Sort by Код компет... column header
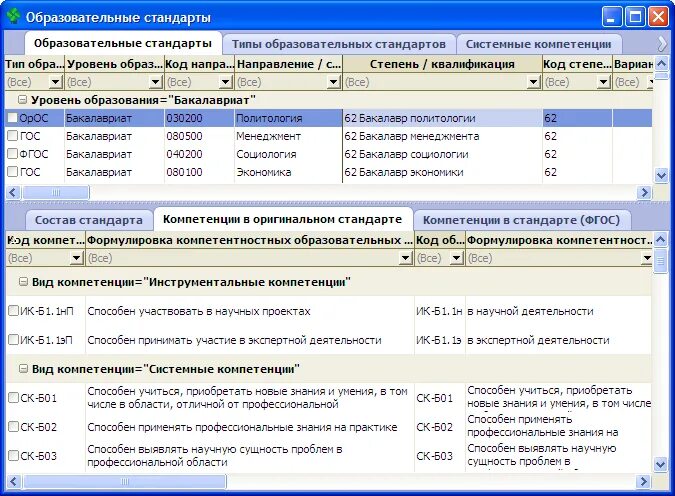 coord(46,240)
